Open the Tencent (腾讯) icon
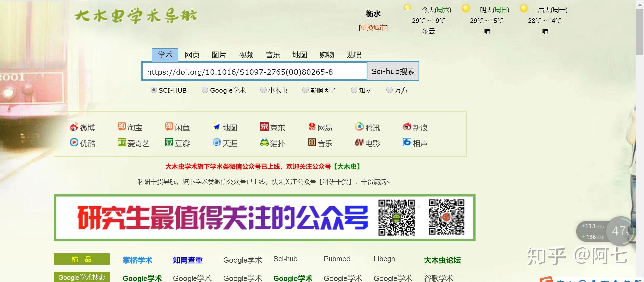Image resolution: width=644 pixels, height=282 pixels. (x=359, y=127)
